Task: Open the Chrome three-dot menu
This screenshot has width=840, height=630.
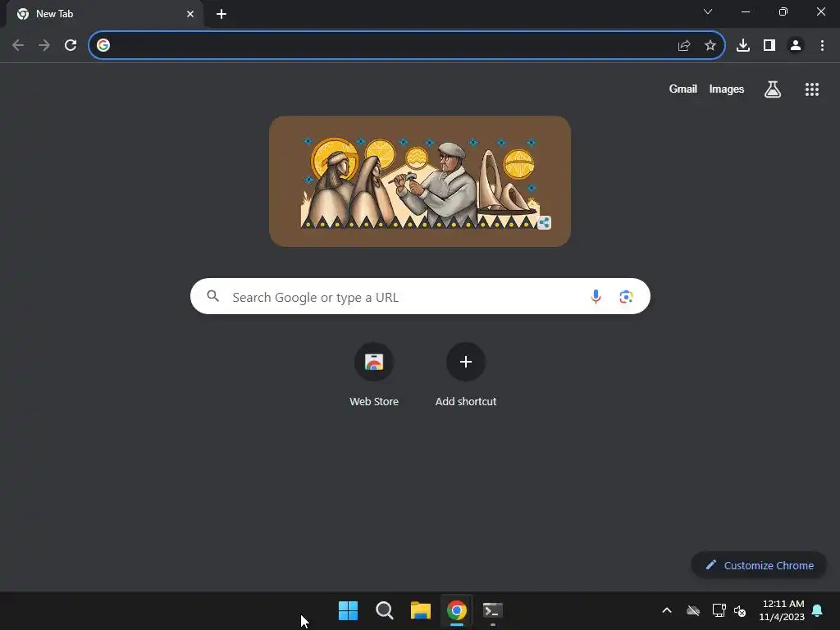Action: click(x=822, y=46)
